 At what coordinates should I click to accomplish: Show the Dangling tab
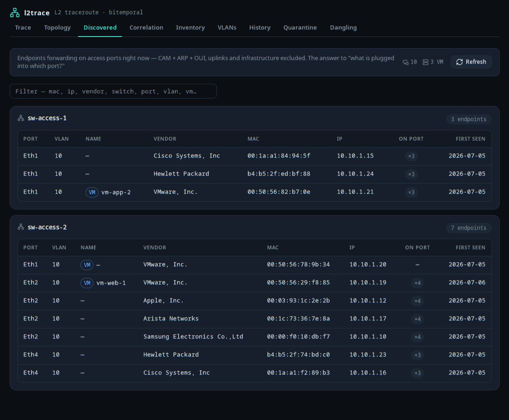coord(343,28)
